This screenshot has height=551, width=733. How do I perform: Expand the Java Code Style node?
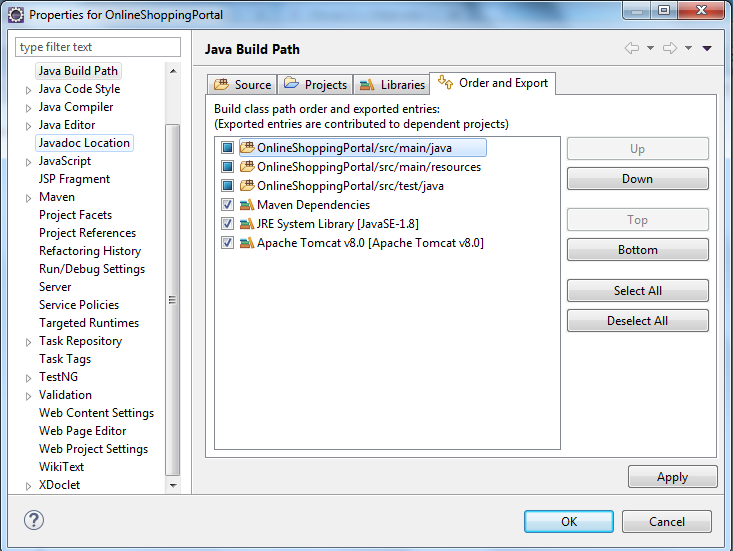[29, 90]
